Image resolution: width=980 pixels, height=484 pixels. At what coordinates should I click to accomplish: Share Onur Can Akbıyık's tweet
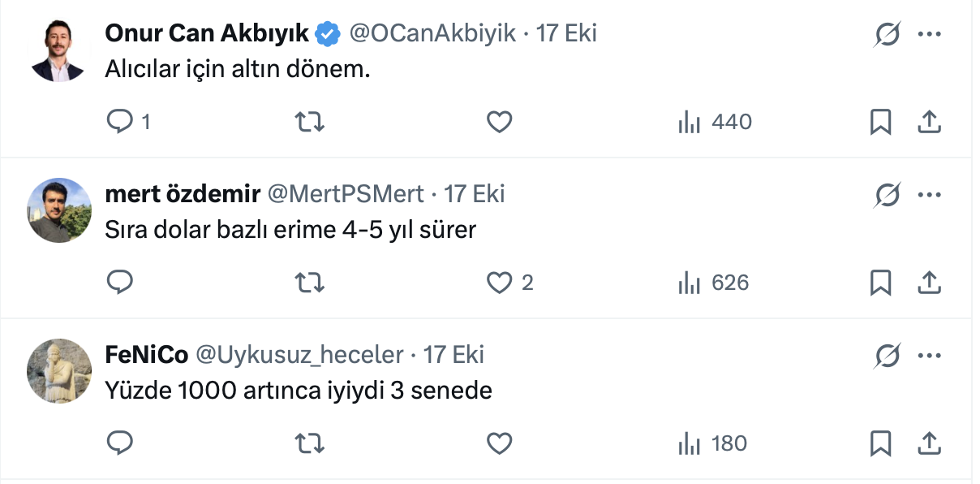(928, 122)
